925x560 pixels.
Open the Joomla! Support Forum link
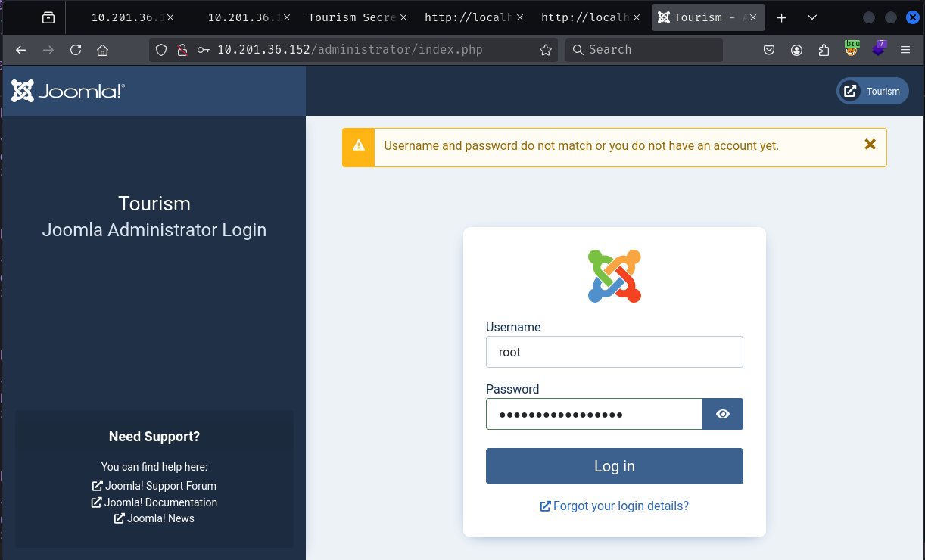tap(154, 486)
